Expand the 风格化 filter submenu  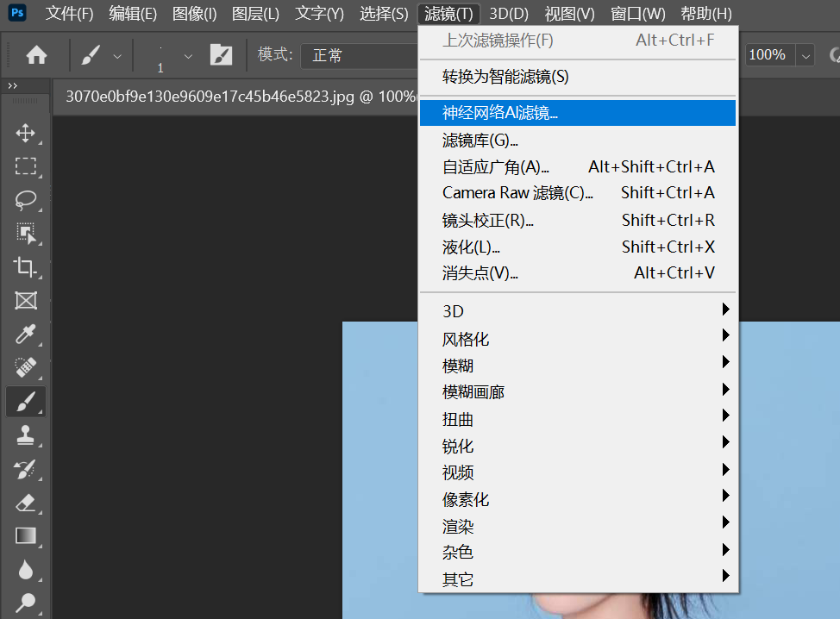[x=578, y=339]
